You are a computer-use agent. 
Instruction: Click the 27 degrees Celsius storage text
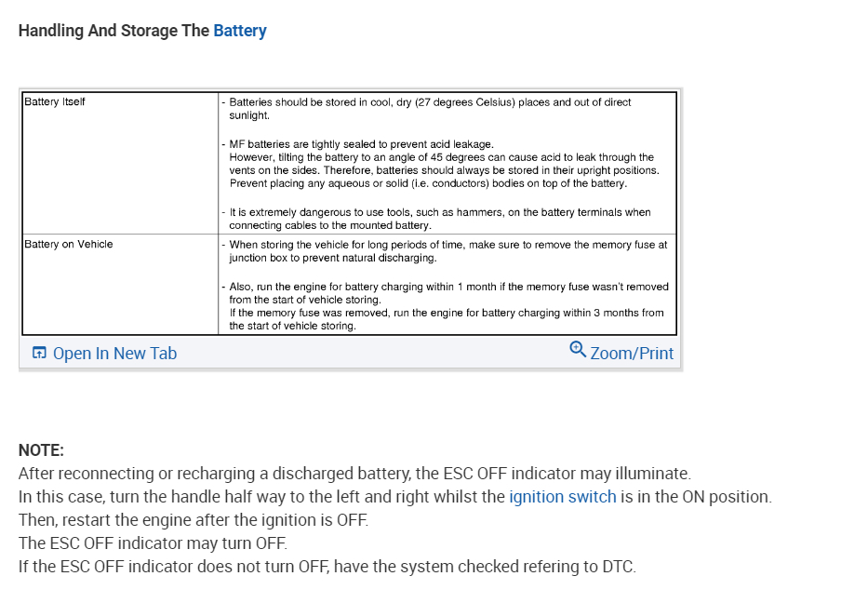pos(430,102)
